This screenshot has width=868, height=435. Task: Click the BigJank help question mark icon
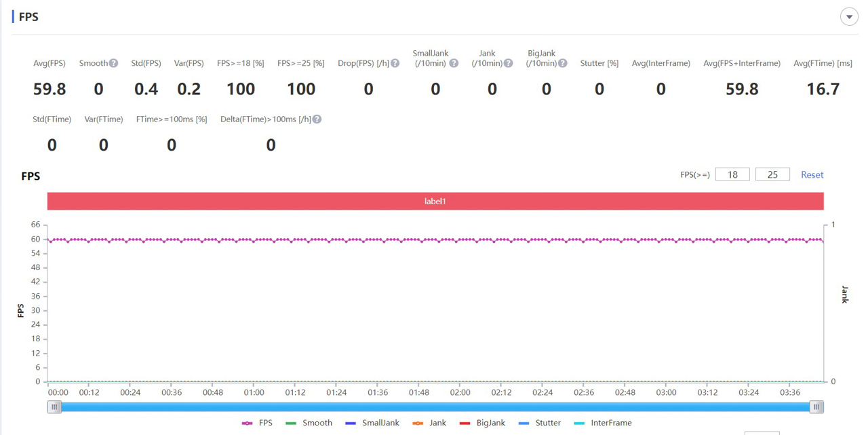click(562, 63)
